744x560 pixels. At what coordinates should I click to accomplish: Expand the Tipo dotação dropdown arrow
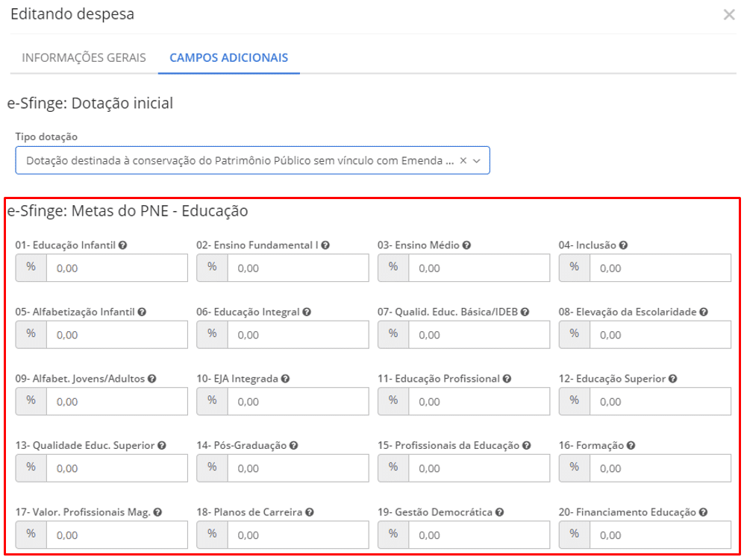pos(478,160)
